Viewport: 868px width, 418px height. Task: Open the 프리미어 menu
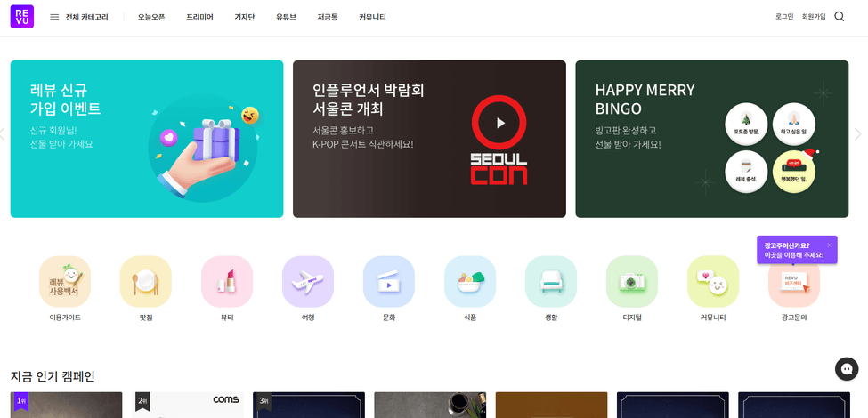(x=199, y=17)
